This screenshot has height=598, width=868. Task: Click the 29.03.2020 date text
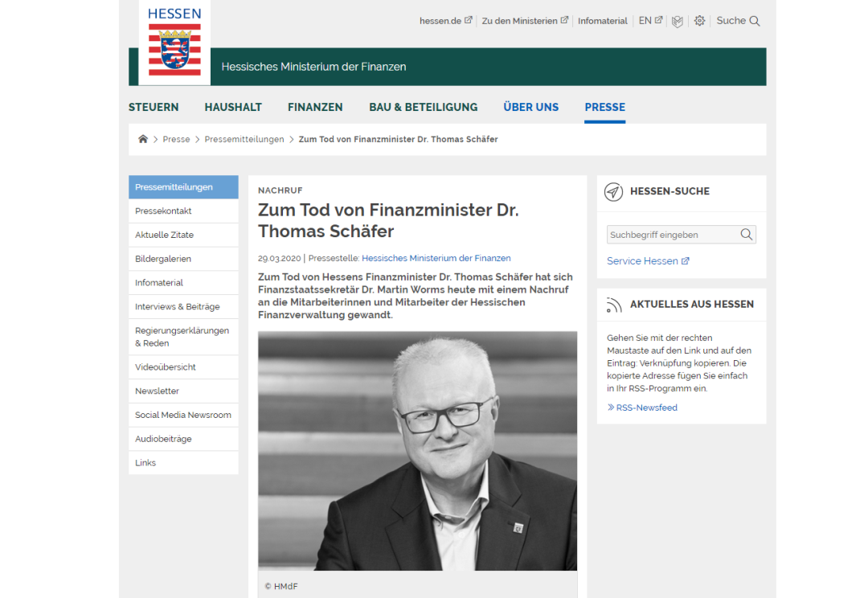pyautogui.click(x=279, y=258)
